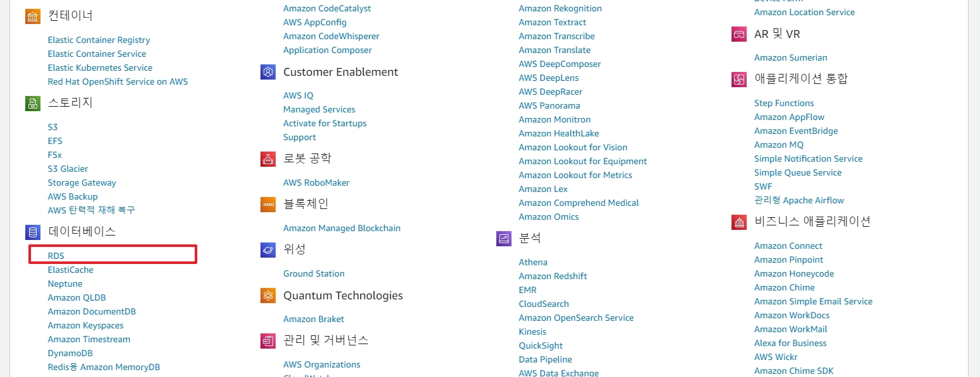Click the 애플리케이션 통합 category icon

click(739, 80)
